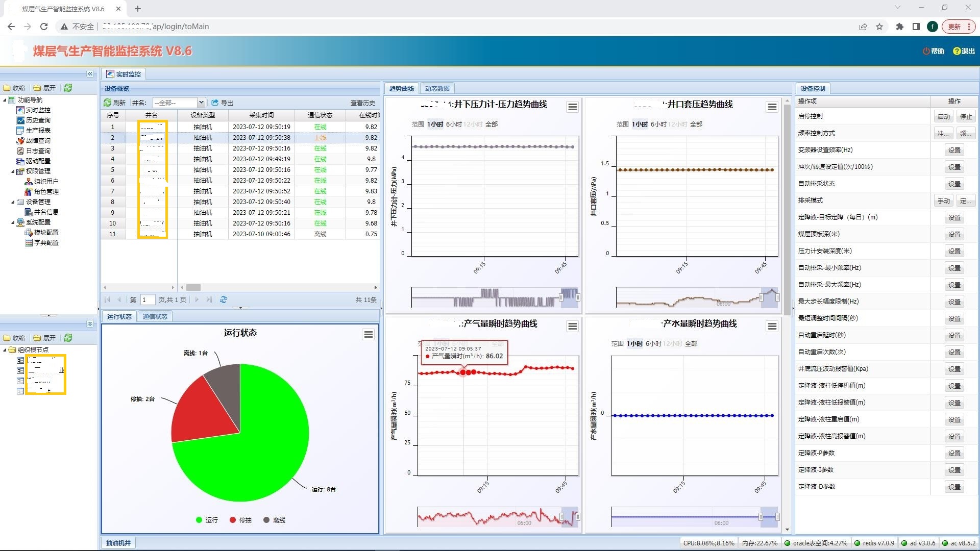Select 6小时 range on pressure trend chart

coord(454,124)
